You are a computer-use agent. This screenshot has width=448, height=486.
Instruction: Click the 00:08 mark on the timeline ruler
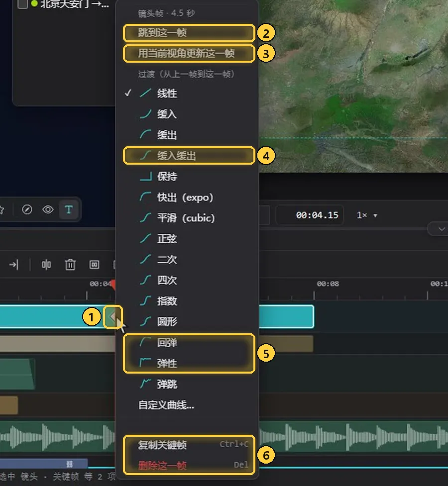coord(328,284)
